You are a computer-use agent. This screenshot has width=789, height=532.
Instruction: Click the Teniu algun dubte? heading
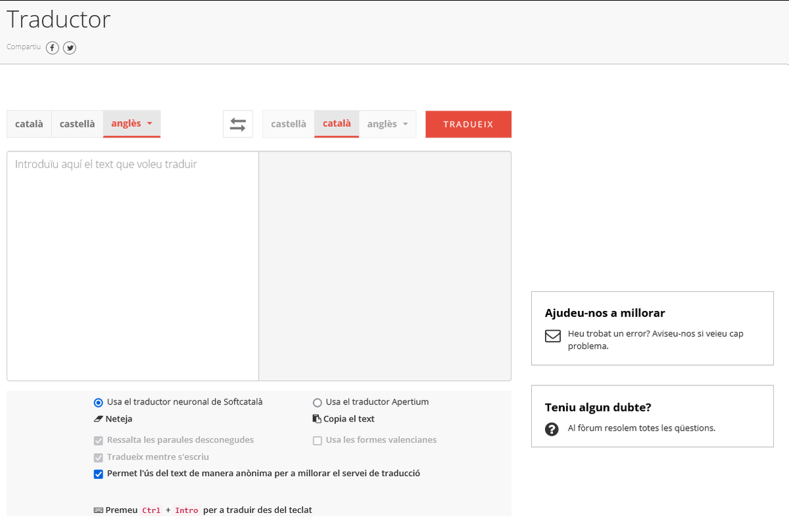[598, 408]
